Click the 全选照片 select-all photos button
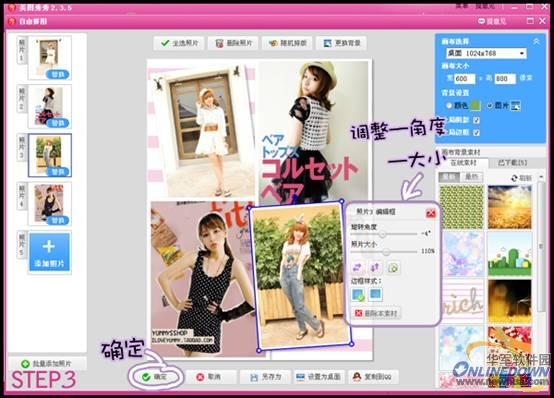Viewport: 554px width, 398px height. click(x=179, y=43)
